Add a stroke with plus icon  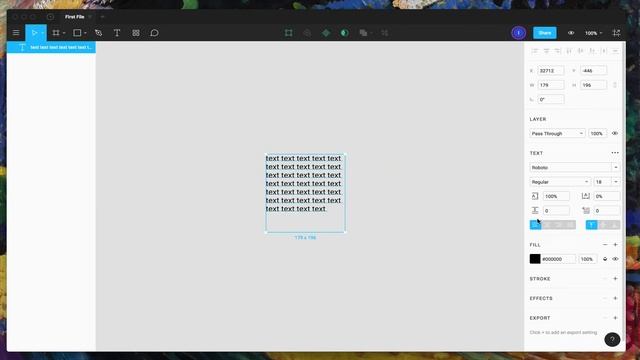tap(615, 278)
